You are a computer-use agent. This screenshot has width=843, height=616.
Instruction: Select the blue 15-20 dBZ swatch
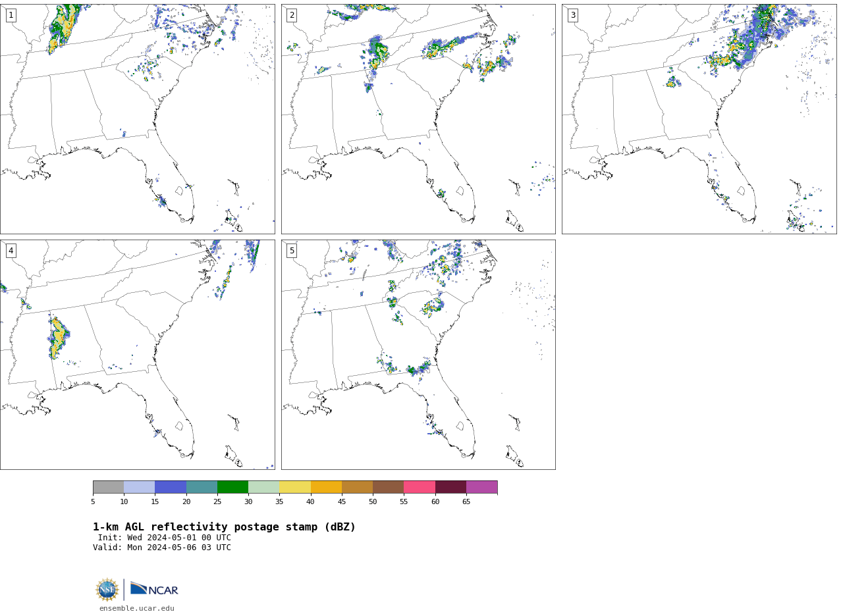pyautogui.click(x=171, y=487)
